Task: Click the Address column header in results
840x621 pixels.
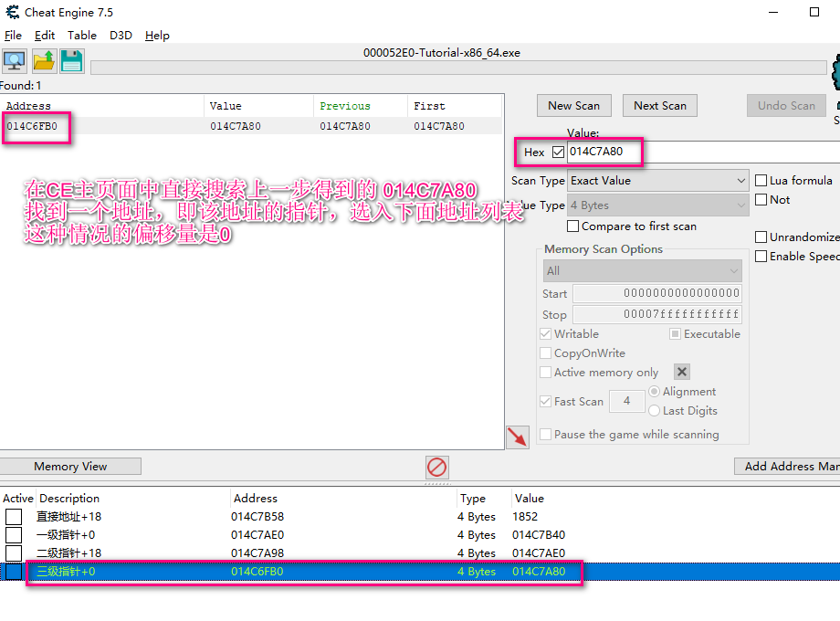Action: coord(101,106)
